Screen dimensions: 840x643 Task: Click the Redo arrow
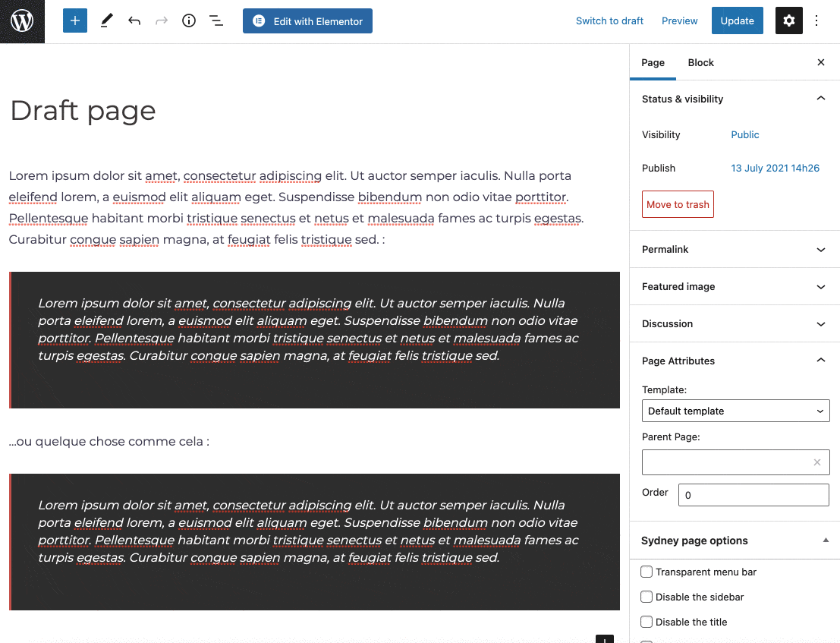(x=161, y=20)
